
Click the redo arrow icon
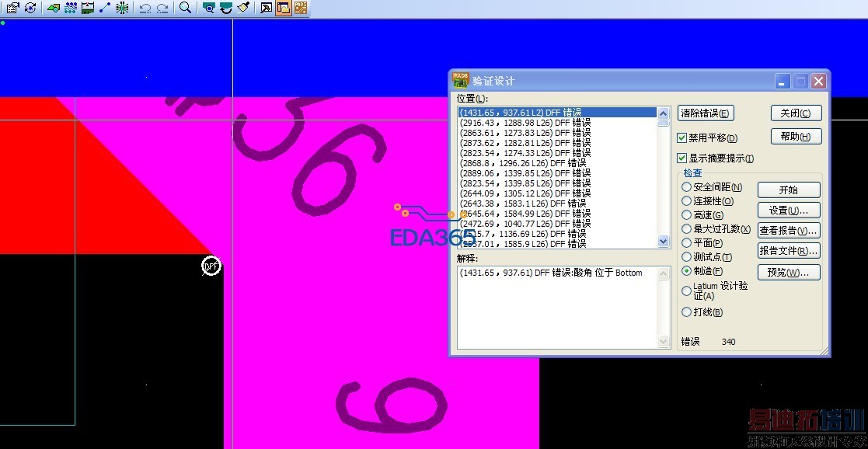coord(162,8)
